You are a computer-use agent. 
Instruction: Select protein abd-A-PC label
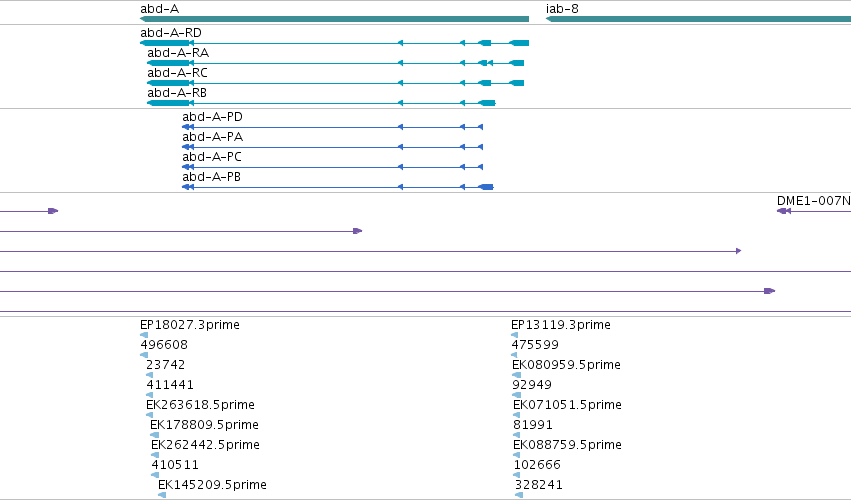212,157
